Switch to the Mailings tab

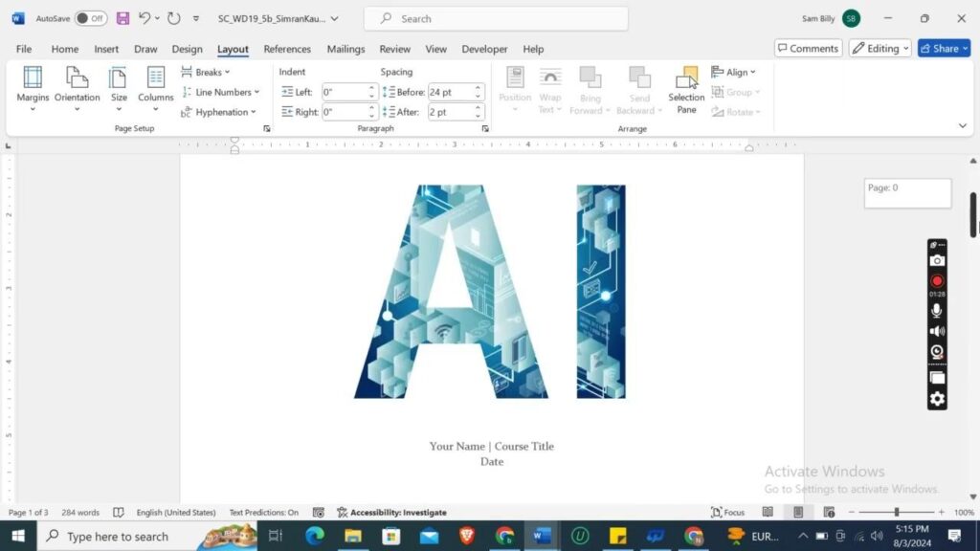(345, 49)
